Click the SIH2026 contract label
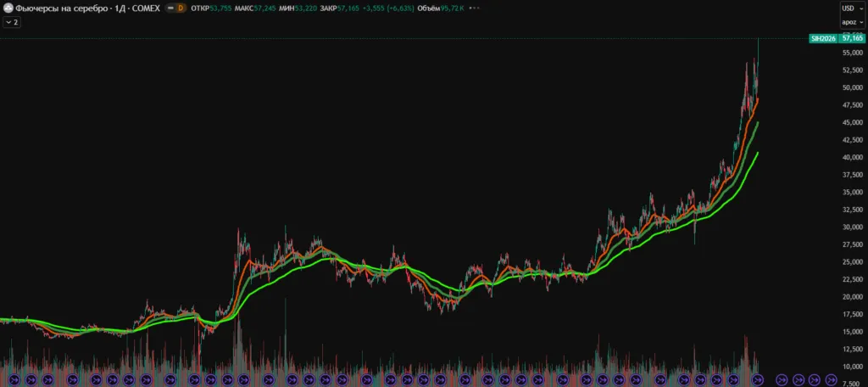 pos(822,38)
